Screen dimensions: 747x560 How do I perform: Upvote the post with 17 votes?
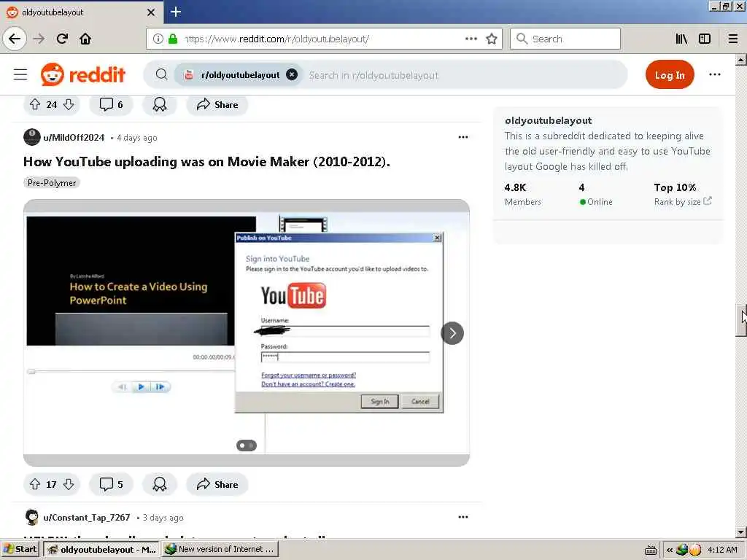click(x=35, y=484)
